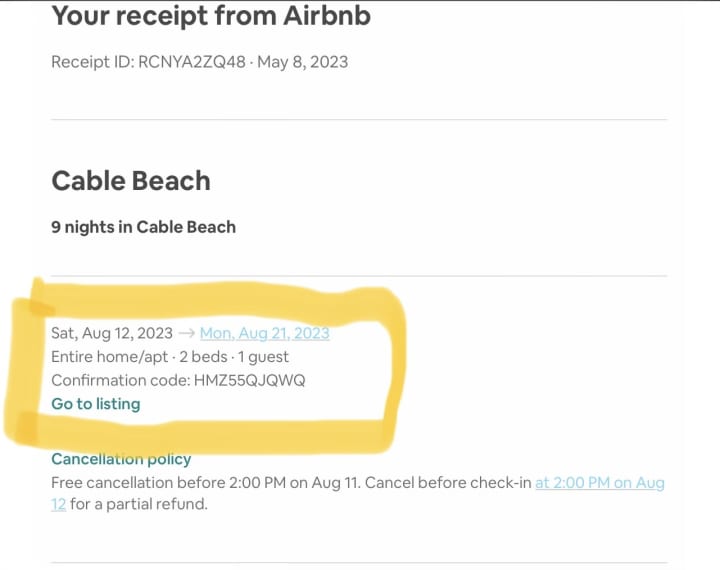Click the Sat, Aug 12, 2023 check-in date

[112, 333]
